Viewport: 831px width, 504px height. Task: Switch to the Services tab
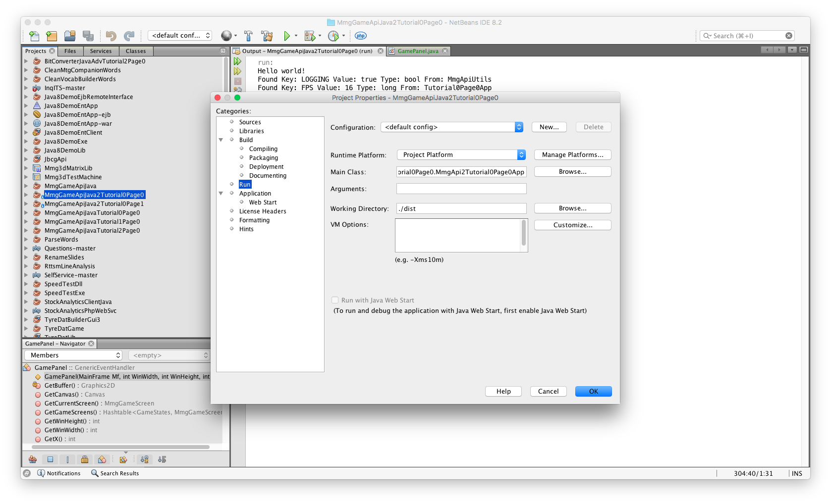[101, 51]
